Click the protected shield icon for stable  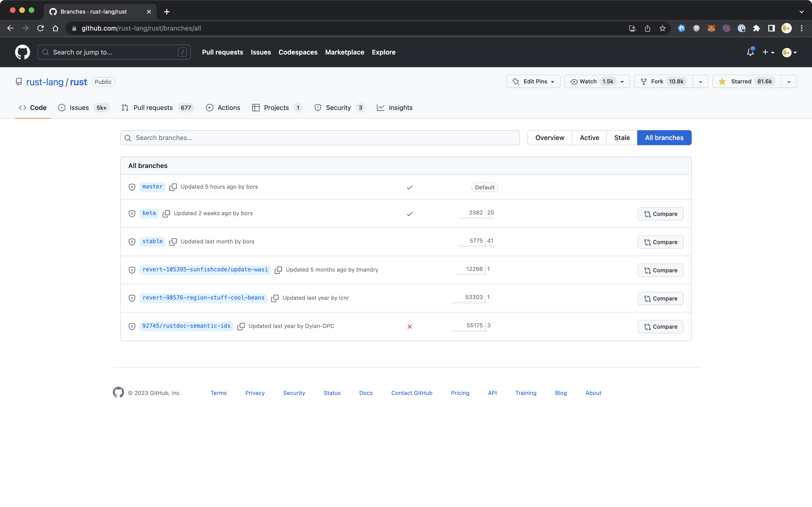[x=132, y=242]
